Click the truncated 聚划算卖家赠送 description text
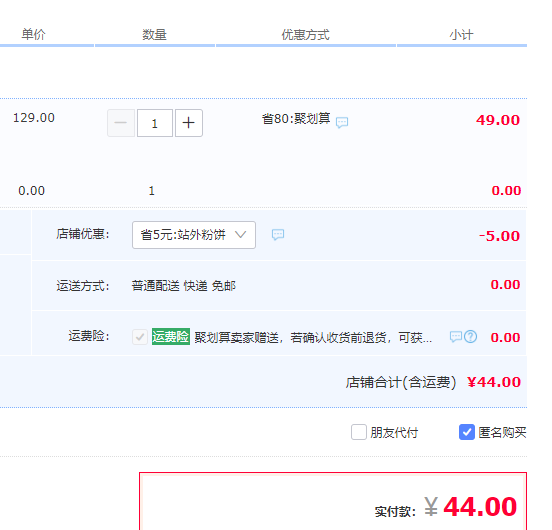The image size is (552, 530). pos(313,337)
